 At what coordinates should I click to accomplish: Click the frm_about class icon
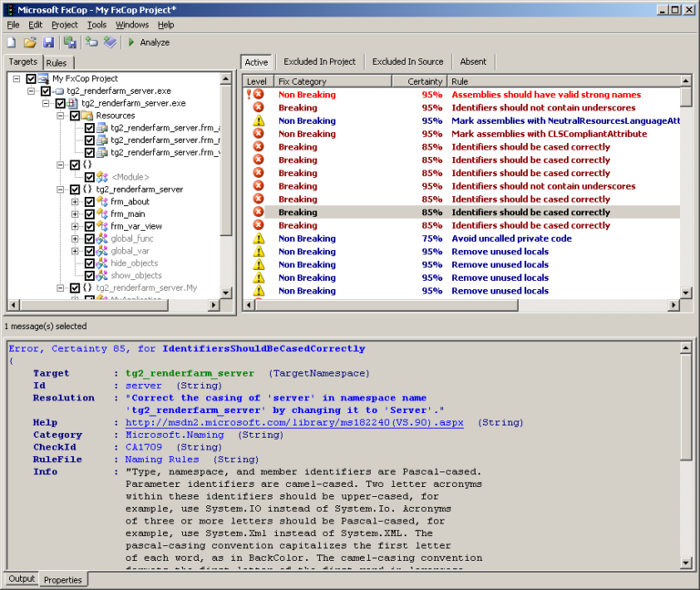tap(102, 202)
